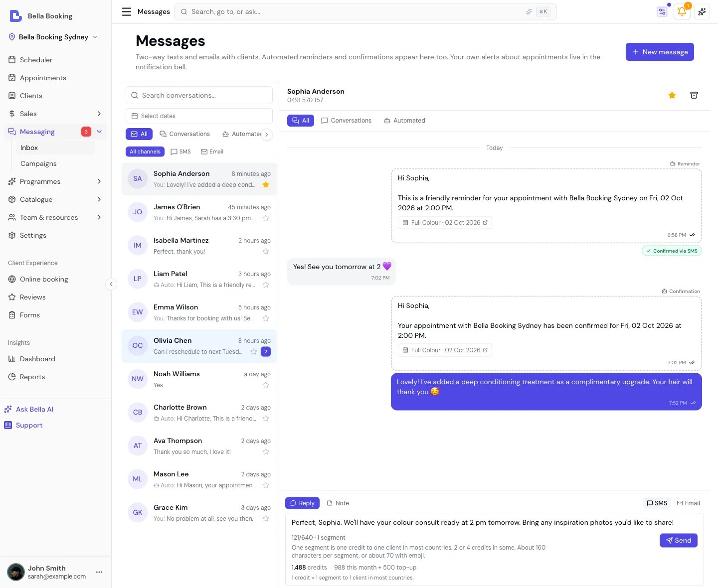Image resolution: width=718 pixels, height=588 pixels.
Task: Open the Bella Booking Sydney location dropdown
Action: [53, 37]
